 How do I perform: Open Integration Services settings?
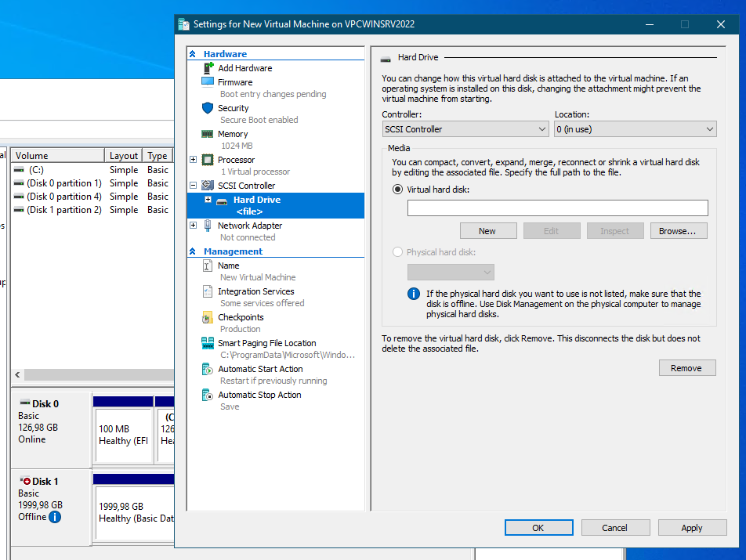256,291
